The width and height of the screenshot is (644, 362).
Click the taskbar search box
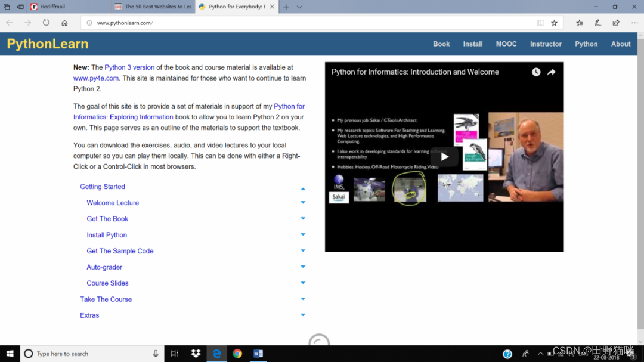(92, 354)
